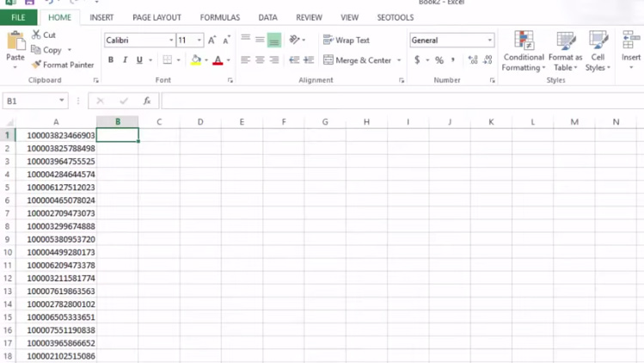Click the Insert cells icon

pyautogui.click(x=631, y=40)
